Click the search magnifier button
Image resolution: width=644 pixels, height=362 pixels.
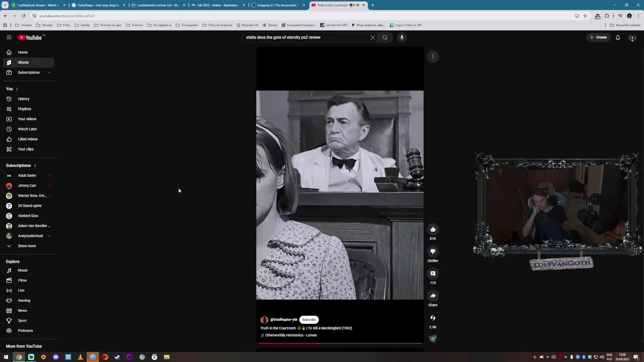tap(385, 37)
